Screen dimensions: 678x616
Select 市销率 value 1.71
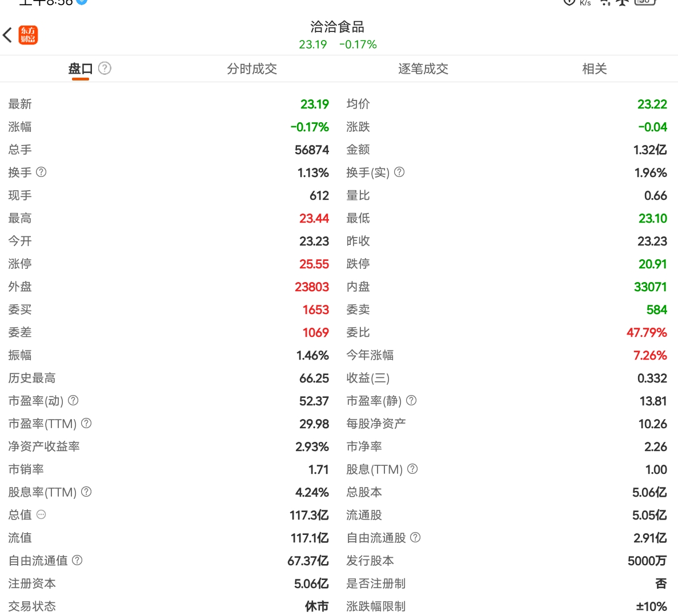[x=319, y=470]
